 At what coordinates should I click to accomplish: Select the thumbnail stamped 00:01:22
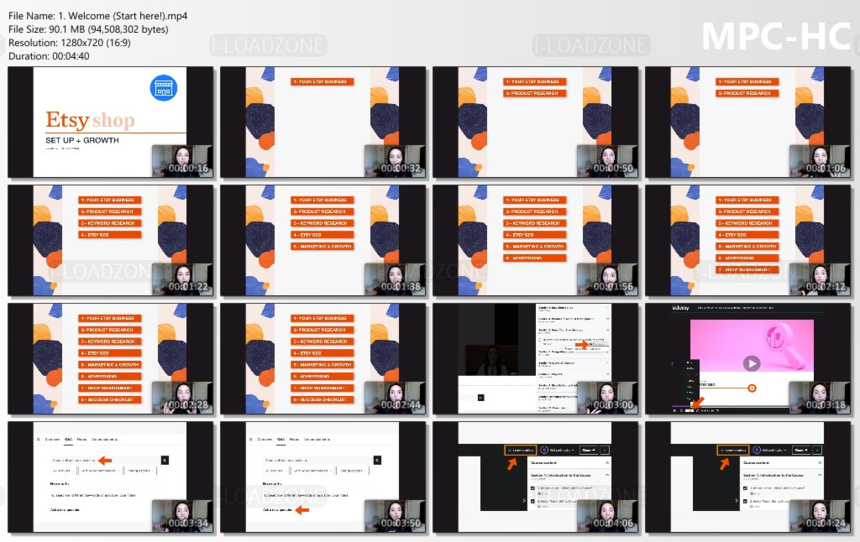click(111, 240)
